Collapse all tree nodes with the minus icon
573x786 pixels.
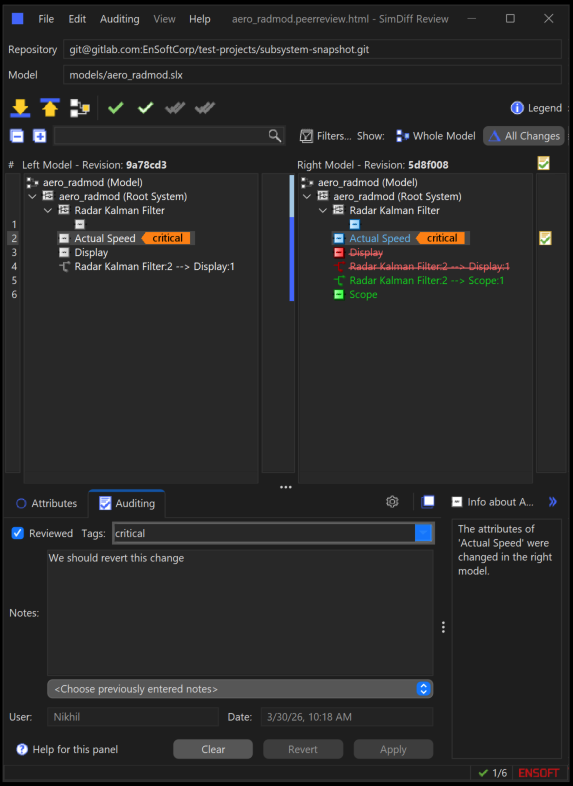17,136
